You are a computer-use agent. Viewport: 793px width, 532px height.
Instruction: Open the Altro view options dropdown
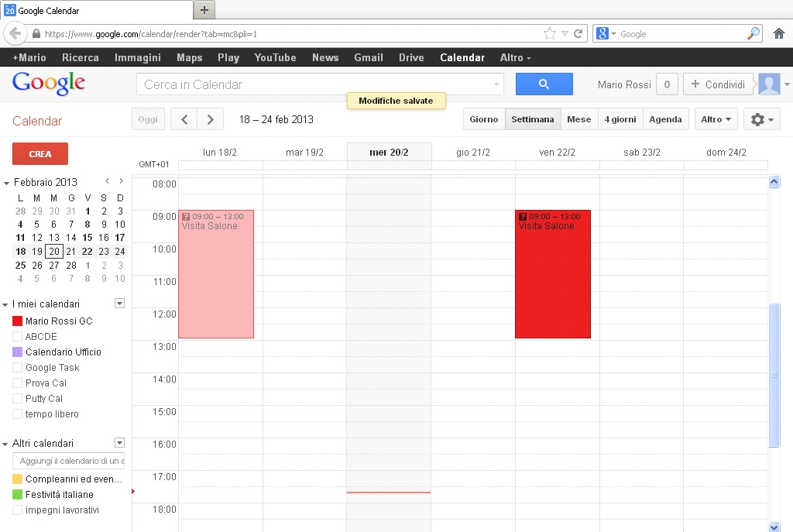[716, 119]
